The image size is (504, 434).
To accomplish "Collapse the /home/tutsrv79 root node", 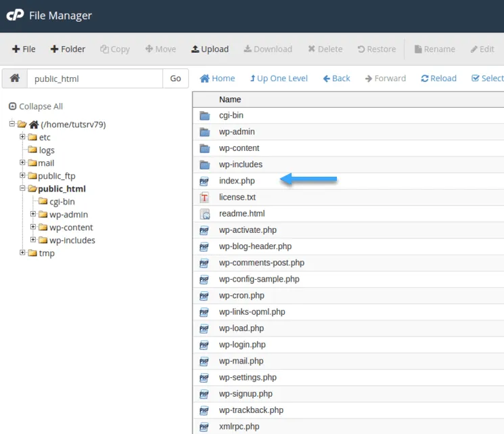I will click(x=12, y=123).
